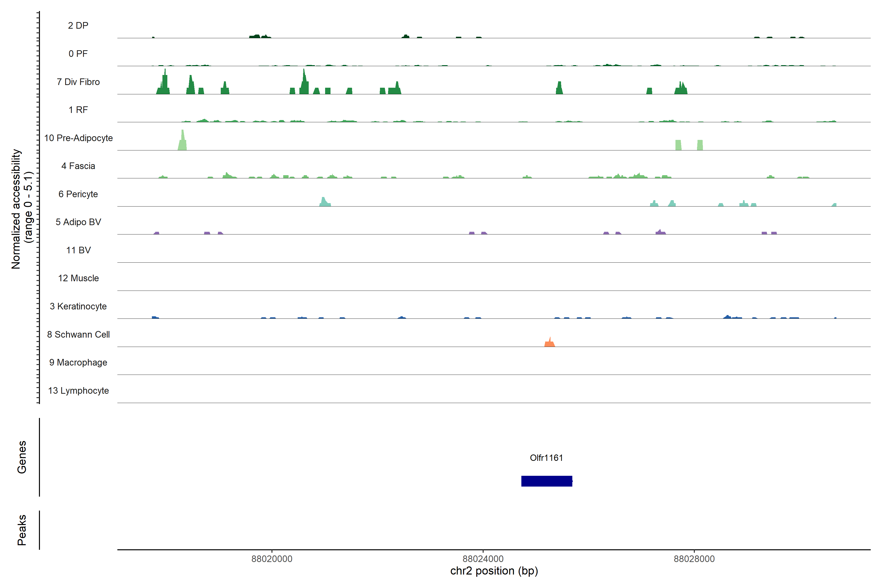The width and height of the screenshot is (882, 588).
Task: Click the 13 Lymphocyte track label
Action: [x=78, y=390]
